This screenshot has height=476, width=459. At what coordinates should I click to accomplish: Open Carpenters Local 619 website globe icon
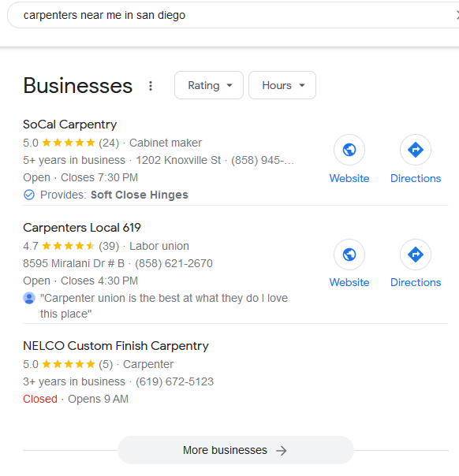tap(349, 255)
